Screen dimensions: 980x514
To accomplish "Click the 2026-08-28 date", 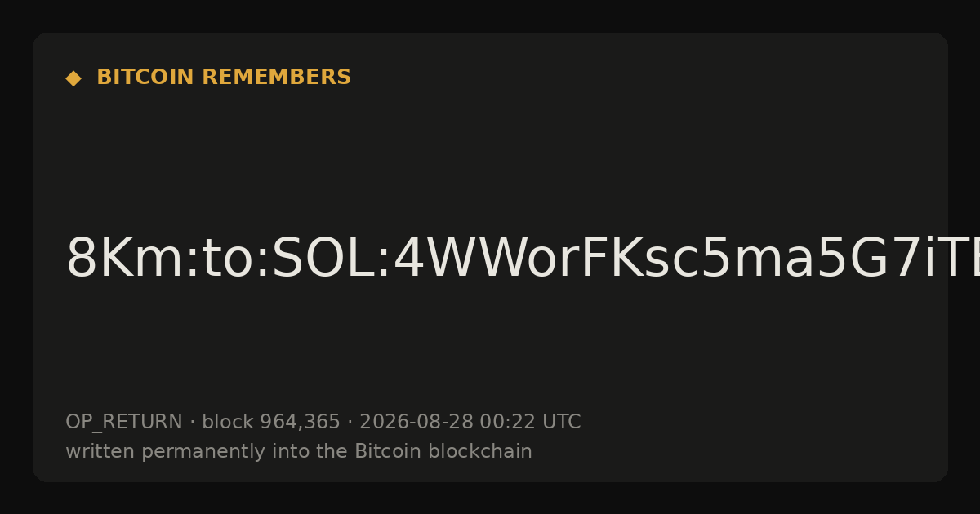I will pyautogui.click(x=416, y=422).
